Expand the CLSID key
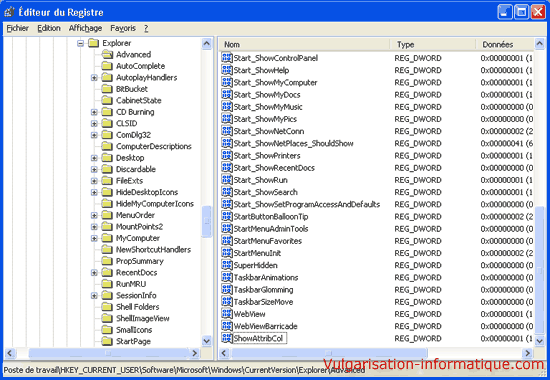Viewport: 550px width, 380px height. (x=94, y=124)
